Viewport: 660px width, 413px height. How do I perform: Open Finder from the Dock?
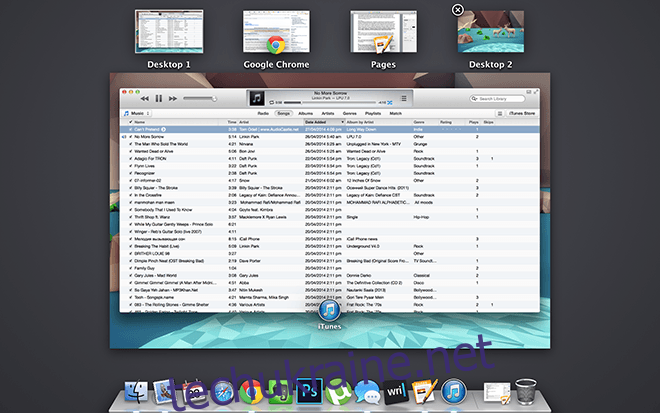pyautogui.click(x=136, y=392)
